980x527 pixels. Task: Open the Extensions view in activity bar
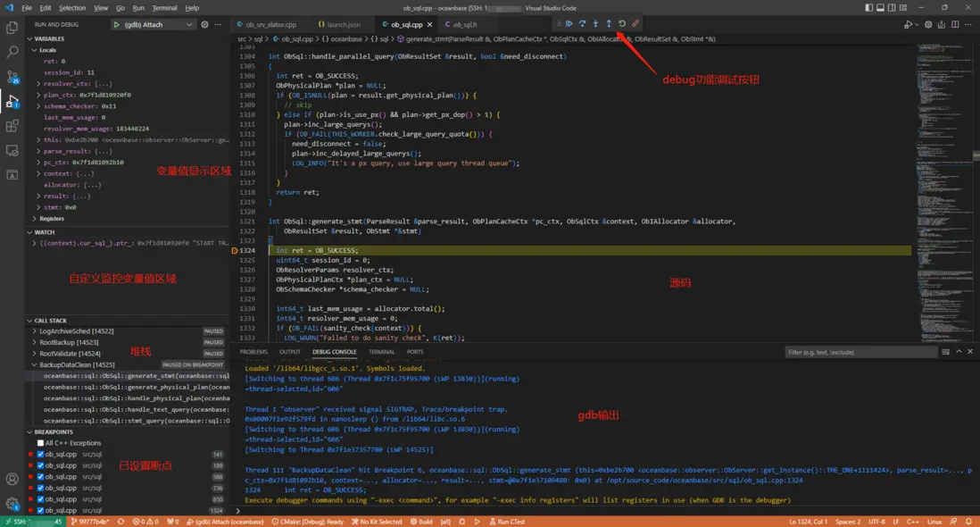(12, 126)
